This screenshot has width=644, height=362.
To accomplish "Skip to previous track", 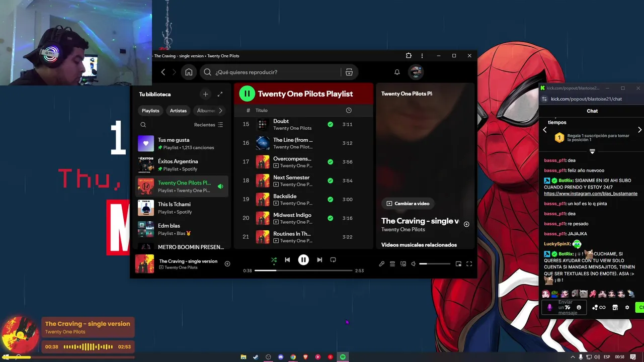I will click(x=287, y=260).
